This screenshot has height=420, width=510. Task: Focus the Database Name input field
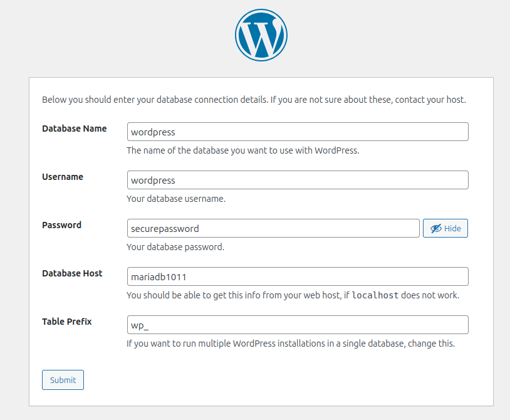(298, 132)
